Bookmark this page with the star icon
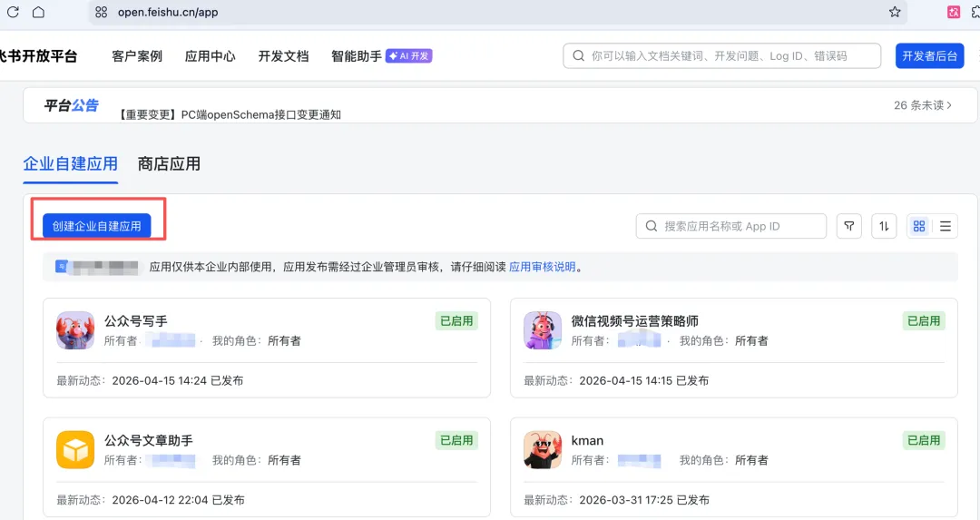This screenshot has height=520, width=980. 895,12
